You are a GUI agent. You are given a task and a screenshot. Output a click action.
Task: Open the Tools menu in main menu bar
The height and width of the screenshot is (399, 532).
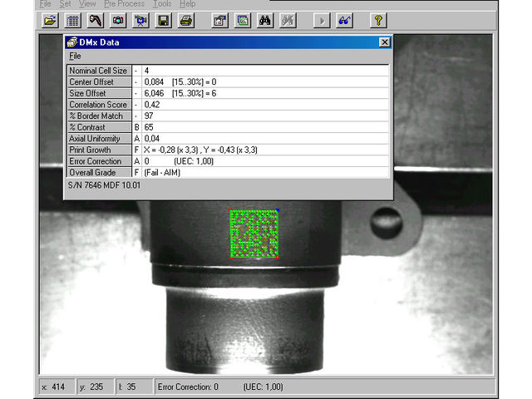click(x=162, y=4)
